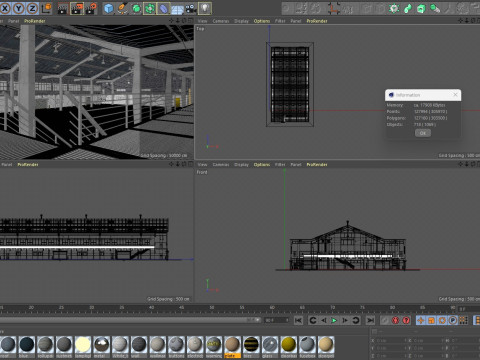Toggle the Y axis lock
The image size is (480, 360).
[19, 8]
